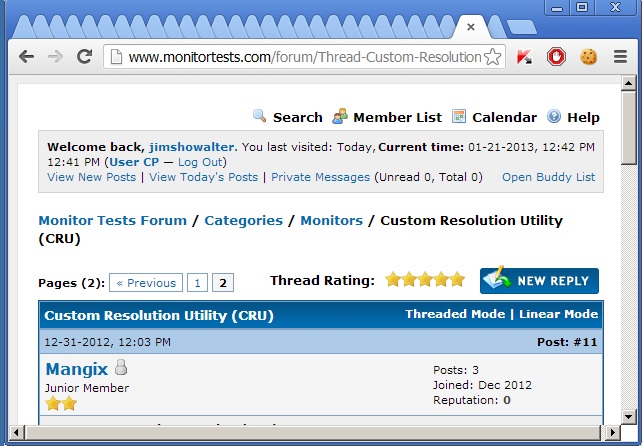642x446 pixels.
Task: Click the Kaspersky extension icon
Action: point(524,57)
